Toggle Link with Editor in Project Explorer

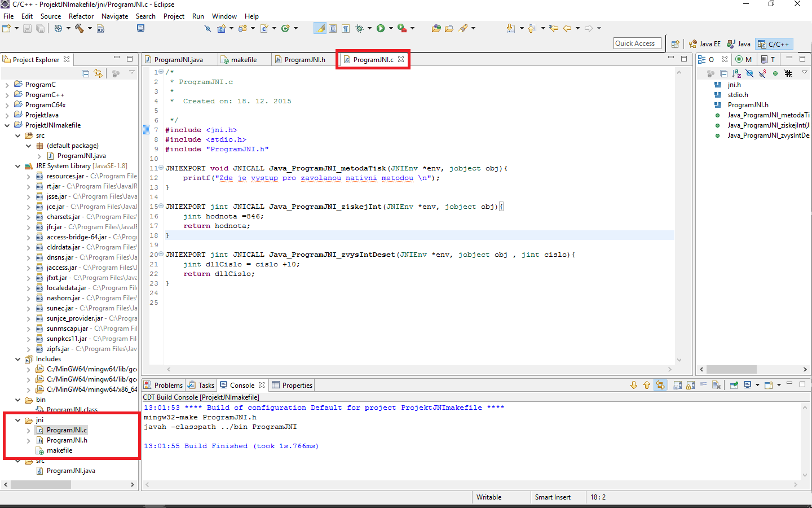tap(98, 74)
